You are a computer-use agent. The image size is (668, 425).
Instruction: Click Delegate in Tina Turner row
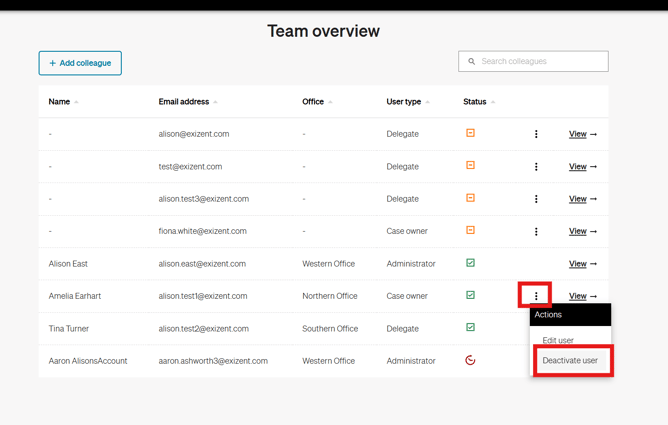[x=403, y=329]
